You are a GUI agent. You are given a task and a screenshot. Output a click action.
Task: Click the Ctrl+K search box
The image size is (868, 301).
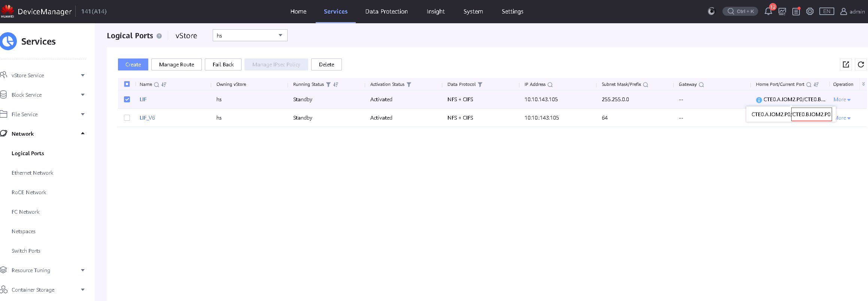740,11
